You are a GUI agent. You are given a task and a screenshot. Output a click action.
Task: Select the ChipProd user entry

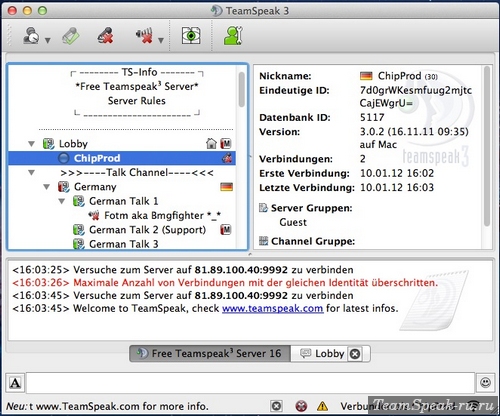(x=122, y=158)
